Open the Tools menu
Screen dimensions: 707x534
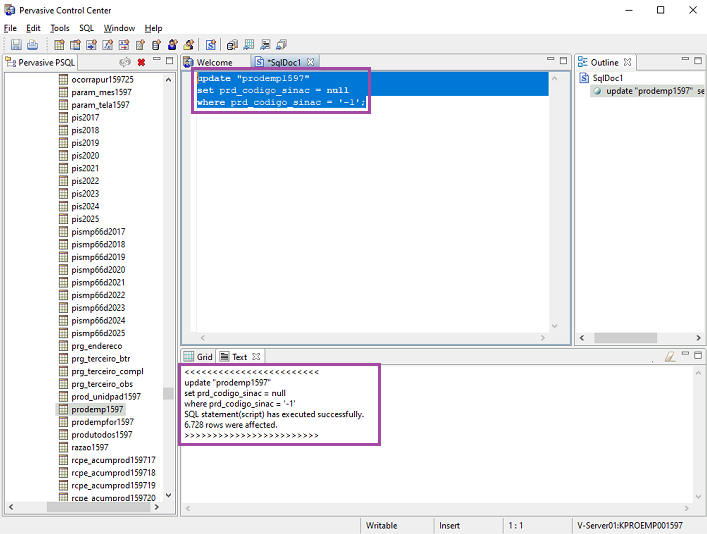pyautogui.click(x=60, y=28)
